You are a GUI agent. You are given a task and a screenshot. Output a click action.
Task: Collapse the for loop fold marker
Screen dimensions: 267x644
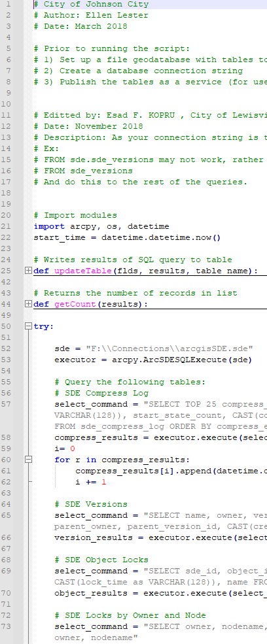pyautogui.click(x=28, y=460)
